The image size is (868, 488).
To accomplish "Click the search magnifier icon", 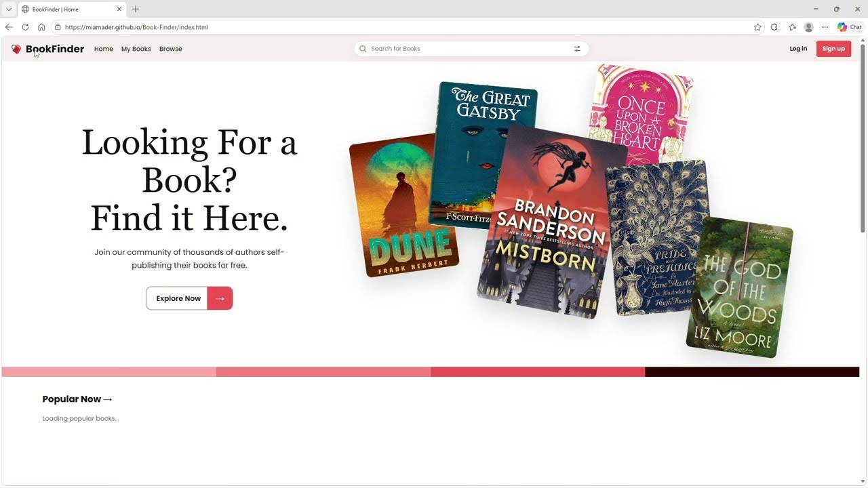I will 363,49.
